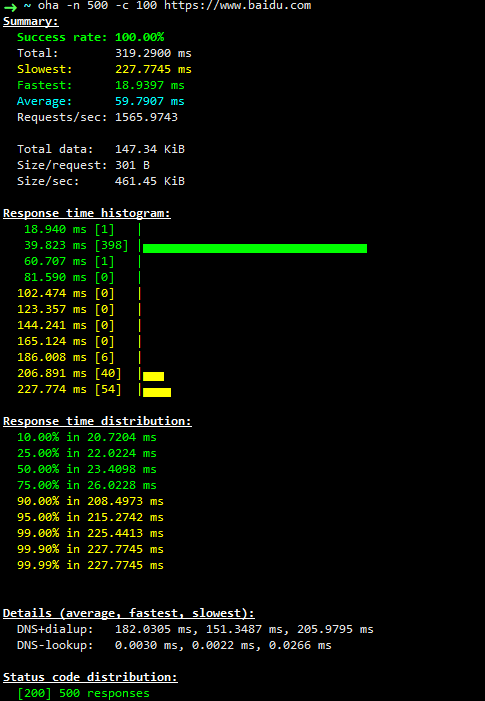Click histogram row 144.241 ms

pyautogui.click(x=79, y=325)
